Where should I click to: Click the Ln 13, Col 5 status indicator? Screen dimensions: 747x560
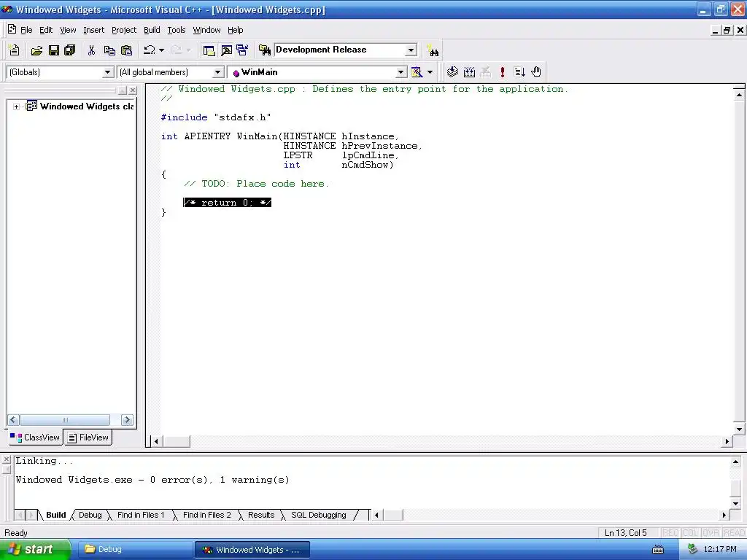coord(626,533)
